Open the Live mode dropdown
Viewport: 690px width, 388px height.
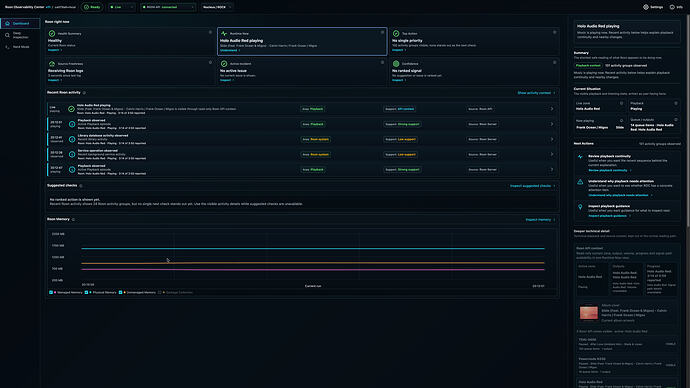coord(122,7)
